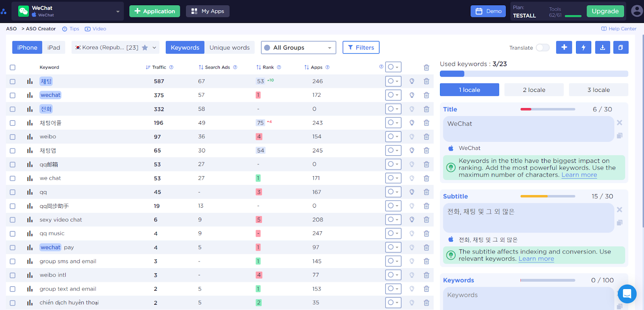Viewport: 644px width, 310px height.
Task: Check the weibo intl row checkbox
Action: point(12,275)
